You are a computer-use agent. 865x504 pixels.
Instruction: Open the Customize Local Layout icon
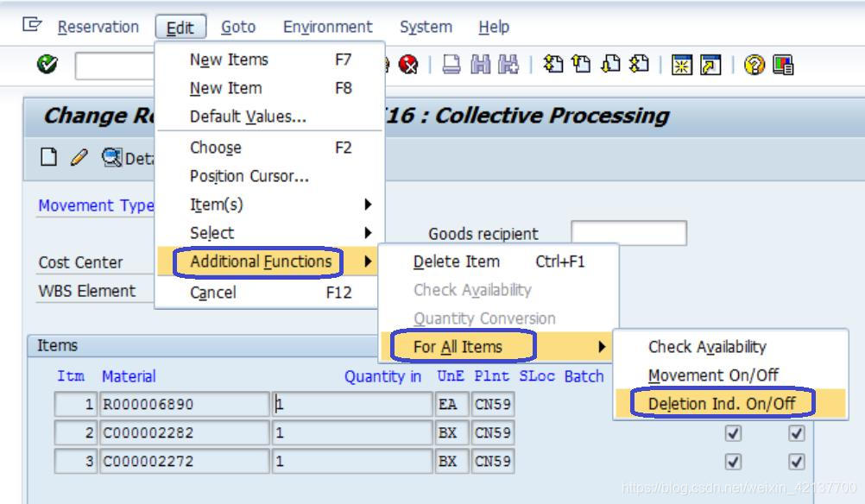(x=783, y=65)
